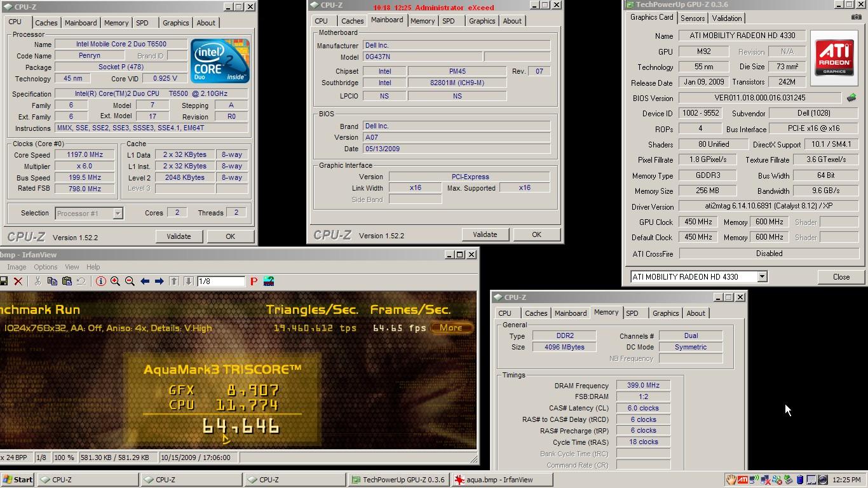Click the blue battery tray icon

[x=800, y=480]
